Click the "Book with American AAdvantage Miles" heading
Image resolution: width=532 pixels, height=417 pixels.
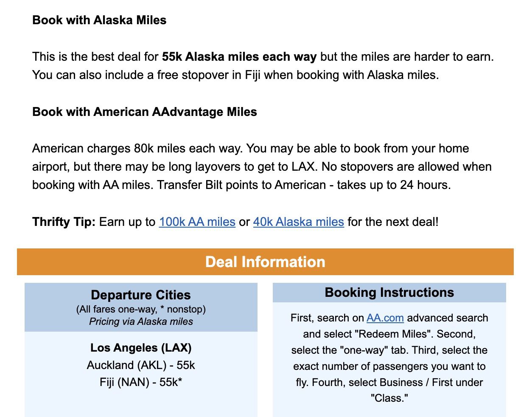[145, 112]
